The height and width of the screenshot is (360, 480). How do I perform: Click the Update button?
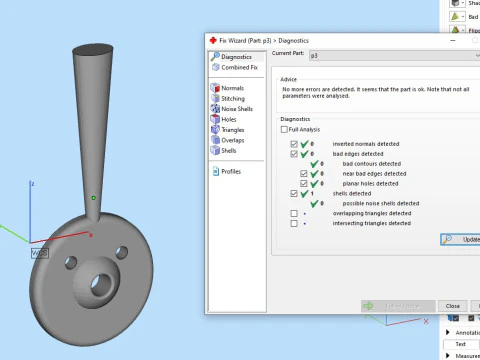[x=460, y=239]
